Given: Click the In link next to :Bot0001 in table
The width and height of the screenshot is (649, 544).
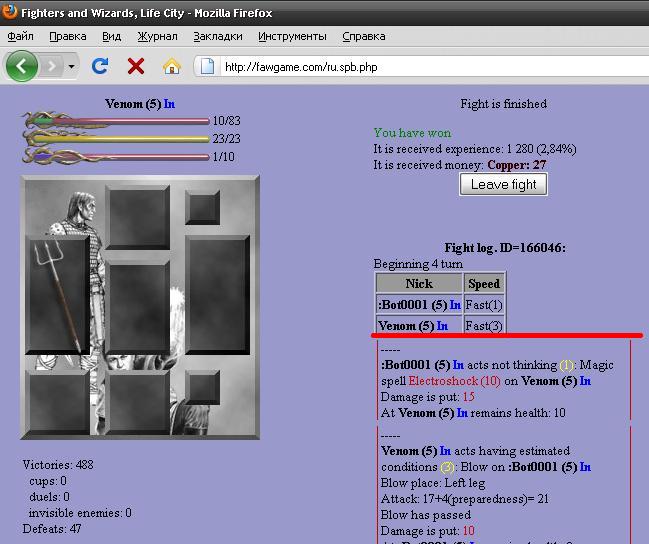Looking at the screenshot, I should (455, 305).
